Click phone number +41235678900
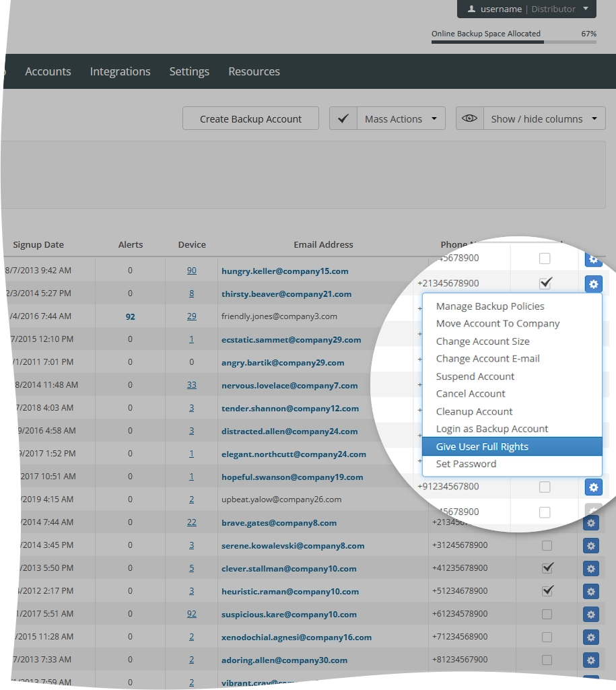The image size is (616, 690). click(x=460, y=568)
